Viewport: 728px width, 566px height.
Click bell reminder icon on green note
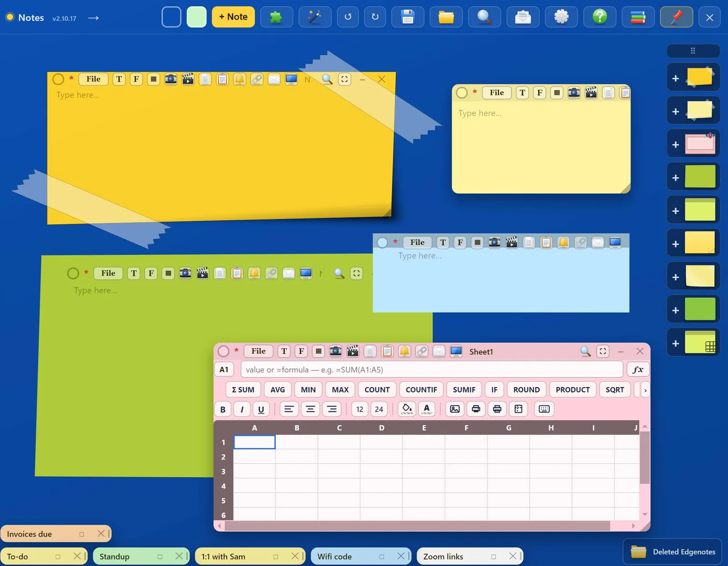point(254,273)
